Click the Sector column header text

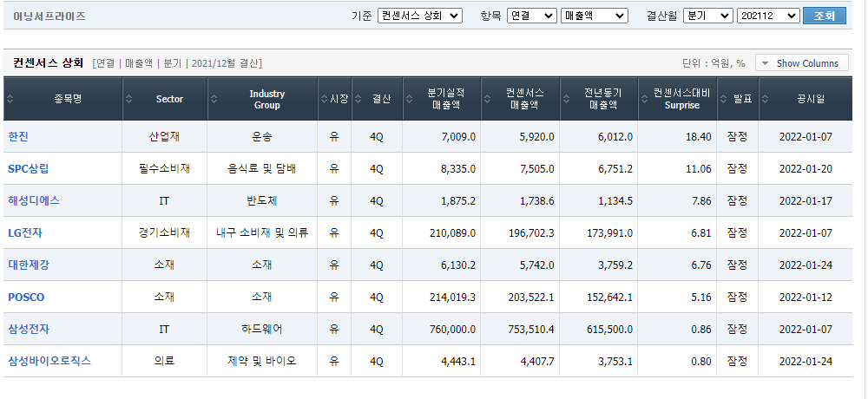coord(169,99)
